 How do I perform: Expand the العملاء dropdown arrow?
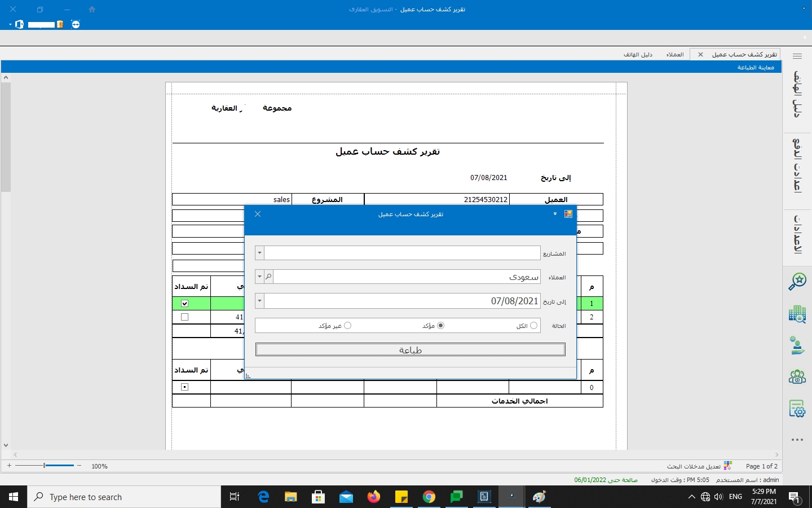coord(260,277)
